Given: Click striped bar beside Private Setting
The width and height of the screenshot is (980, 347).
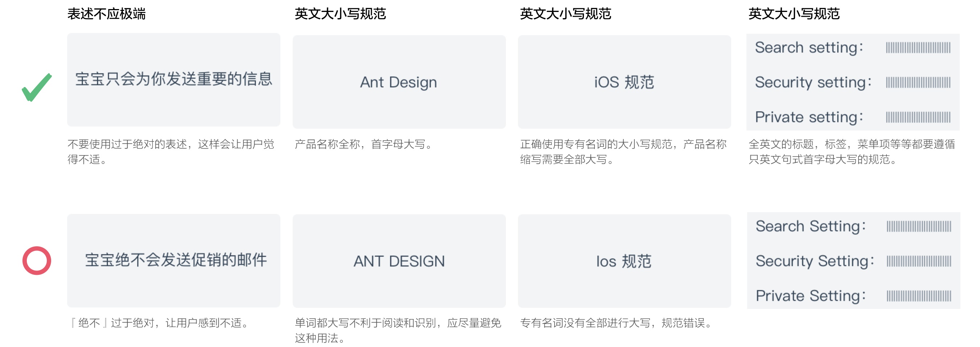Looking at the screenshot, I should coord(918,296).
